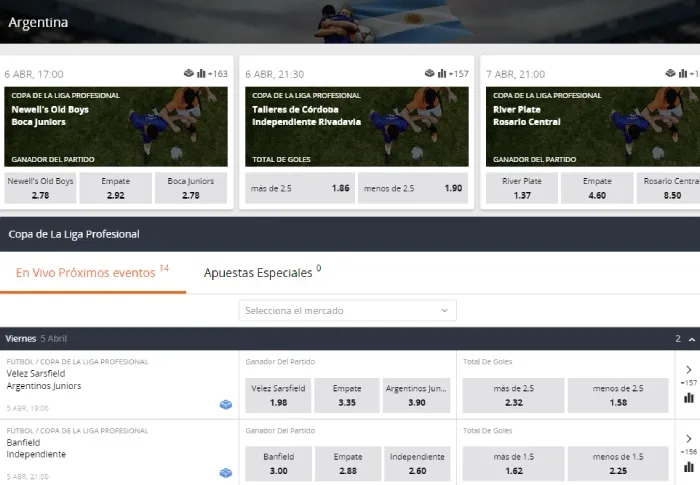The width and height of the screenshot is (700, 485).
Task: Open River Plate vs Rosario Central thumbnail
Action: coord(593,127)
